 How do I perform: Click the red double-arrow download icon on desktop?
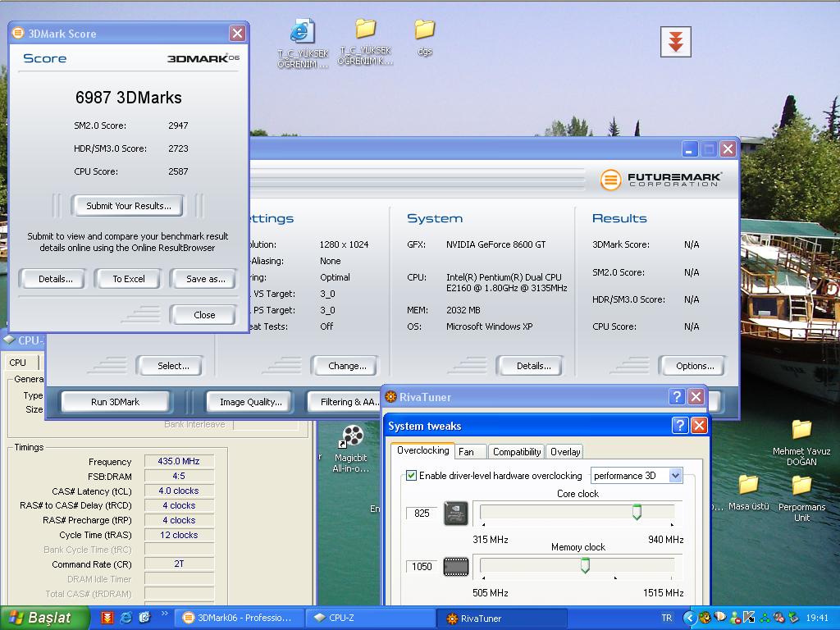[x=676, y=41]
